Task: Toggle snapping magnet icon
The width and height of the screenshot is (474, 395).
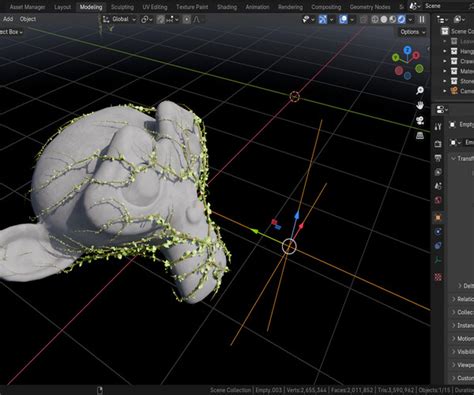Action: 161,20
